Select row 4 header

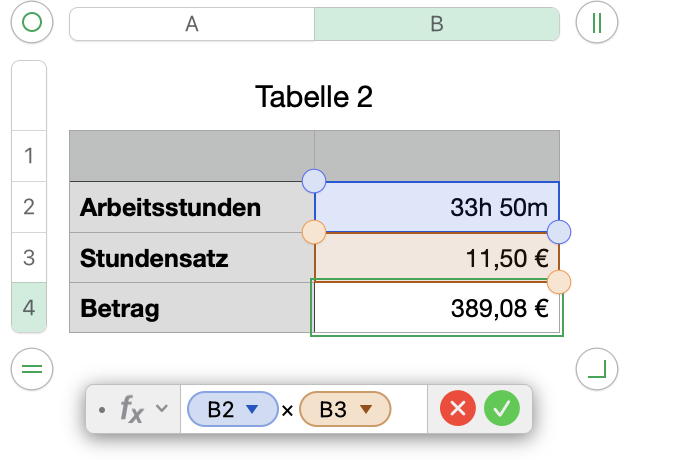click(x=28, y=309)
